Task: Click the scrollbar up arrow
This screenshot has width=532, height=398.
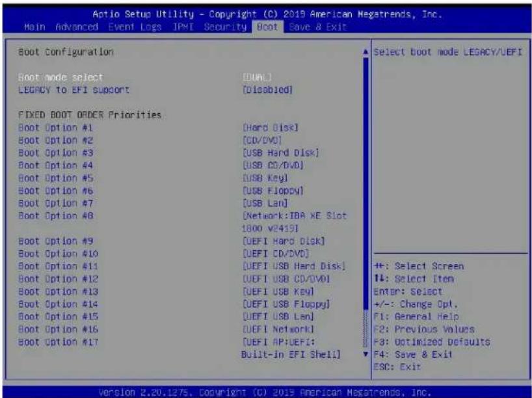Action: [366, 52]
